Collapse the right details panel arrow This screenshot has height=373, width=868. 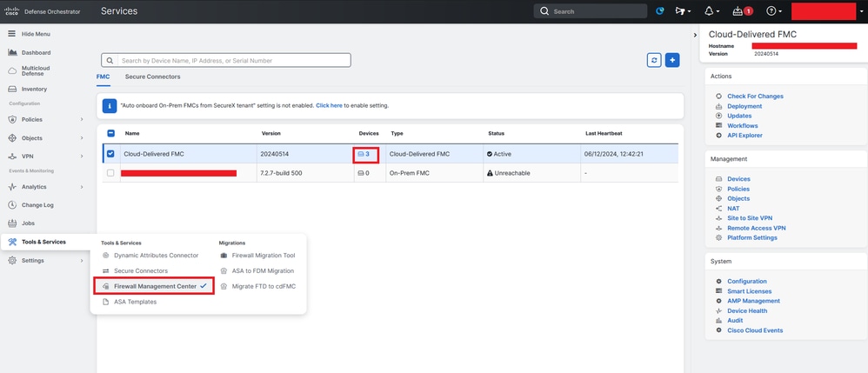click(695, 35)
